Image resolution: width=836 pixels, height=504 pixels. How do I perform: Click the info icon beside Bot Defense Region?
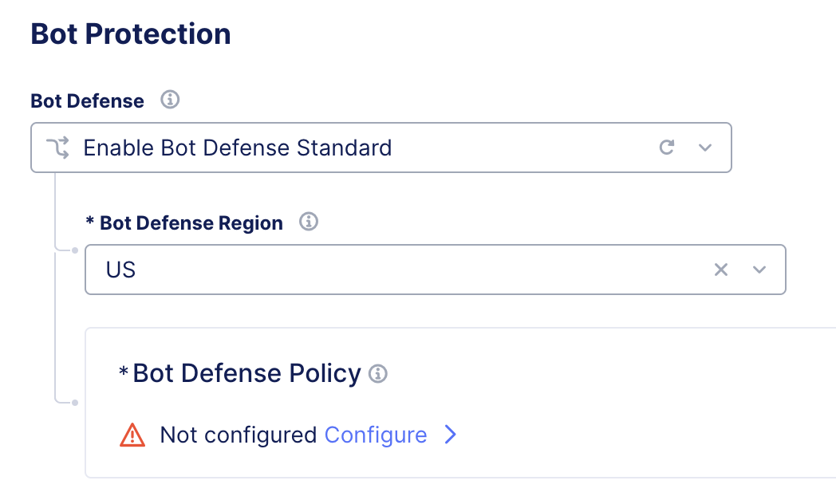click(x=309, y=222)
